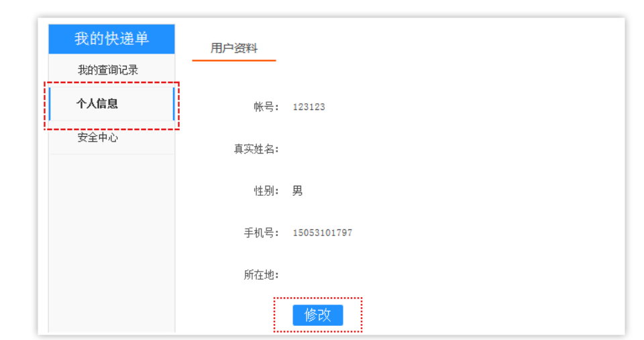Click the 我的快递单 sidebar header
Image resolution: width=644 pixels, height=340 pixels.
click(111, 39)
